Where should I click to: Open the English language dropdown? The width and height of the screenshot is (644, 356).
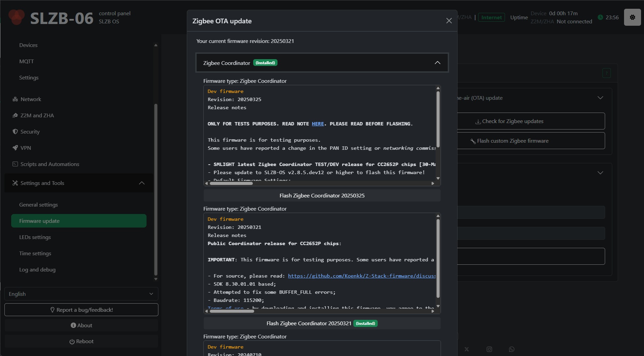click(x=81, y=294)
